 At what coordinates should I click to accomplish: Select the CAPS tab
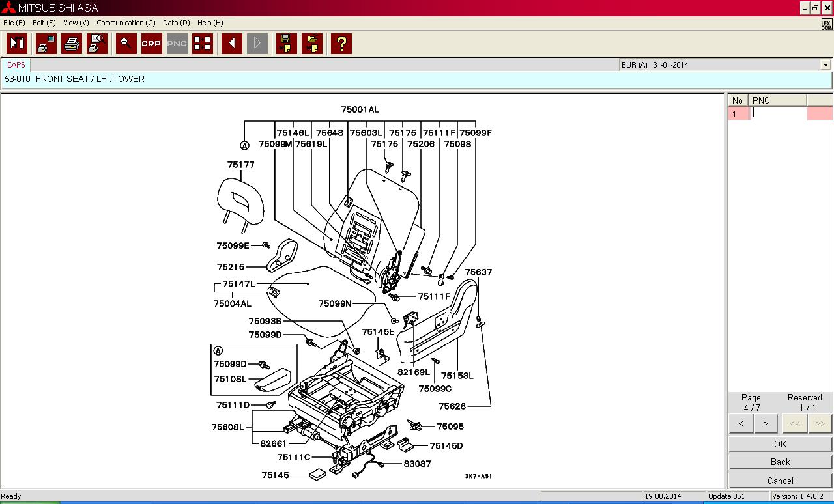pos(16,65)
